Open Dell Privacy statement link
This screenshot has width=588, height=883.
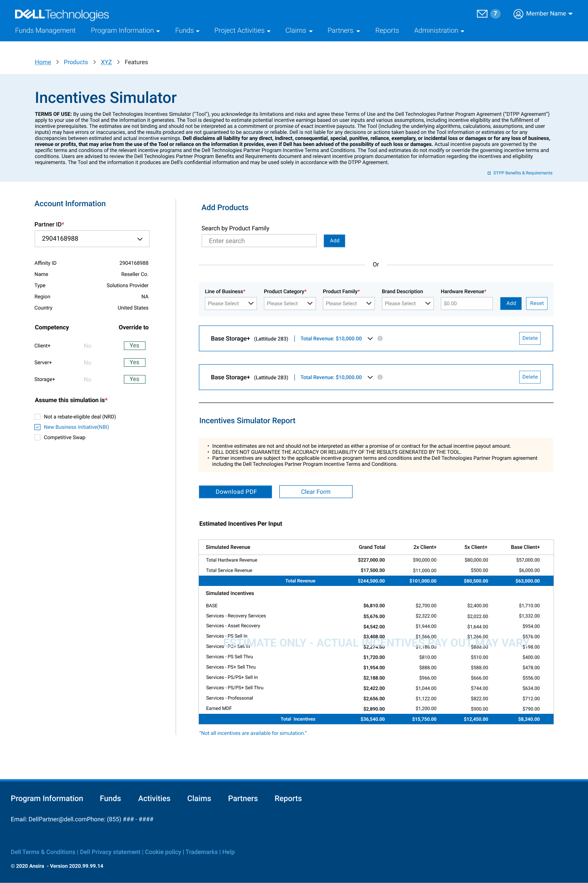pyautogui.click(x=110, y=852)
